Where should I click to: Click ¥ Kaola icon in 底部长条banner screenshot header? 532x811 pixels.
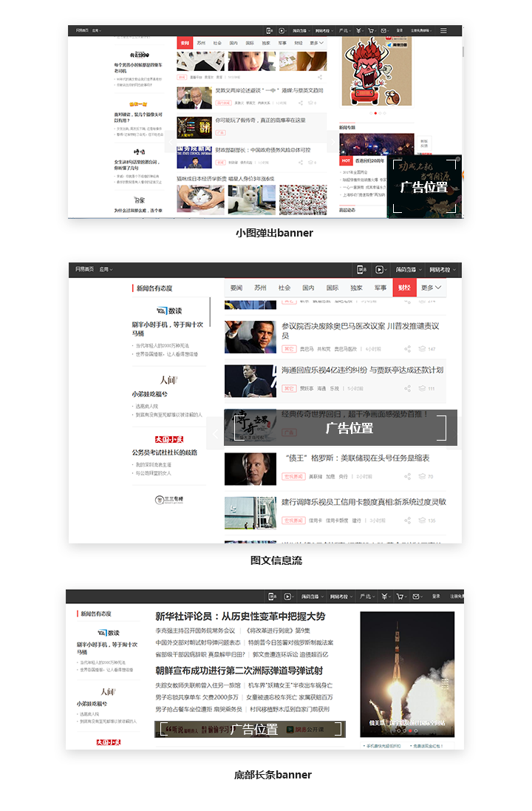[384, 597]
